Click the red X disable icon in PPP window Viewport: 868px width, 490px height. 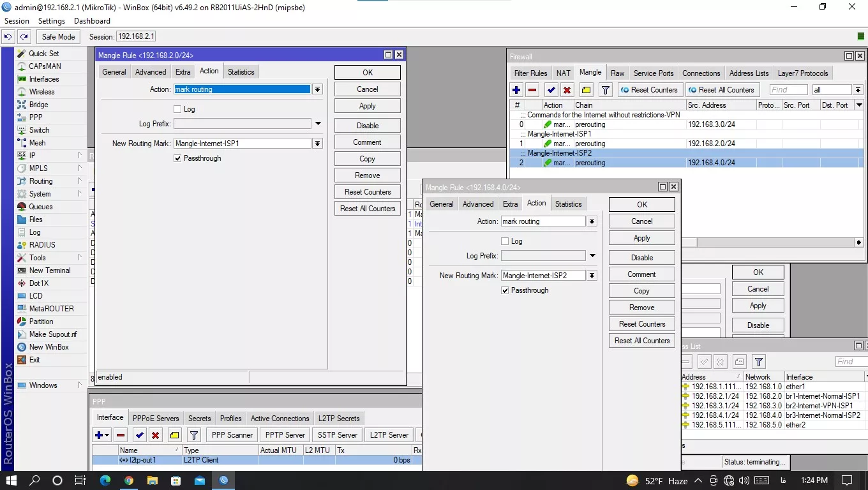155,435
